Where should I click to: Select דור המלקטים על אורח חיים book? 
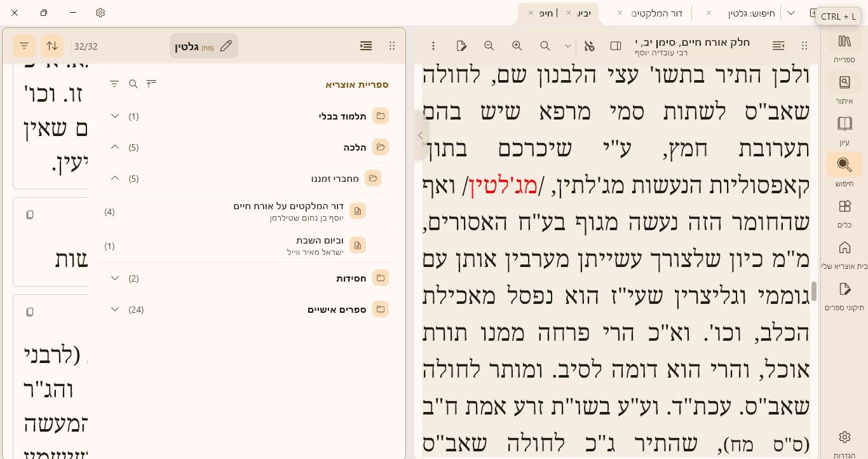pos(248,212)
